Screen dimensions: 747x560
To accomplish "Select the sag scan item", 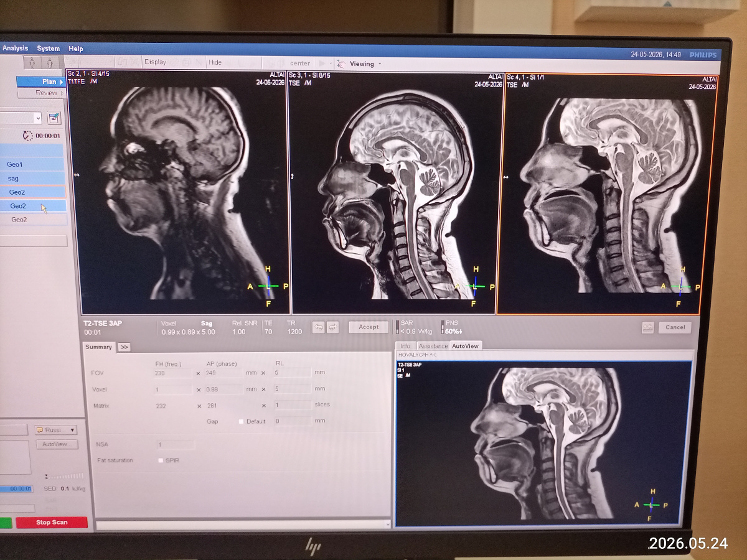I will tap(32, 179).
